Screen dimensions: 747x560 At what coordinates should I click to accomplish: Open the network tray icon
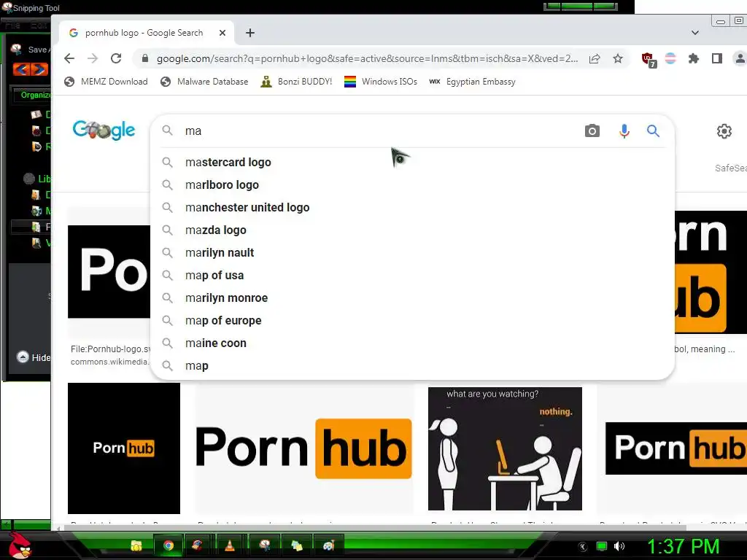[602, 546]
